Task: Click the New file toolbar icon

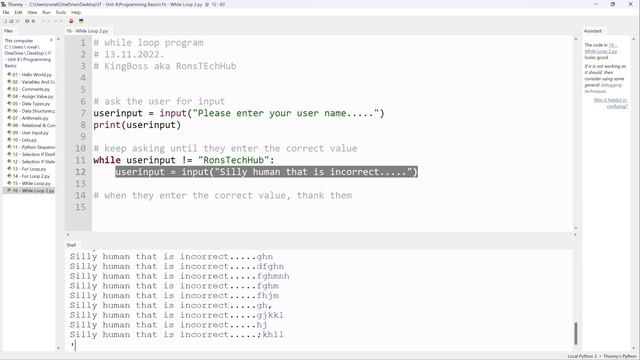Action: (x=5, y=21)
